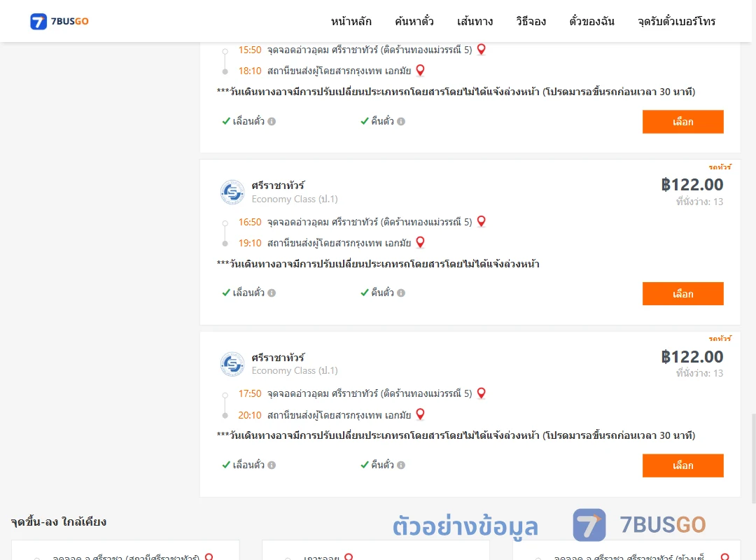Open the ตั๋วของฉัน menu item
The height and width of the screenshot is (560, 756).
tap(591, 21)
